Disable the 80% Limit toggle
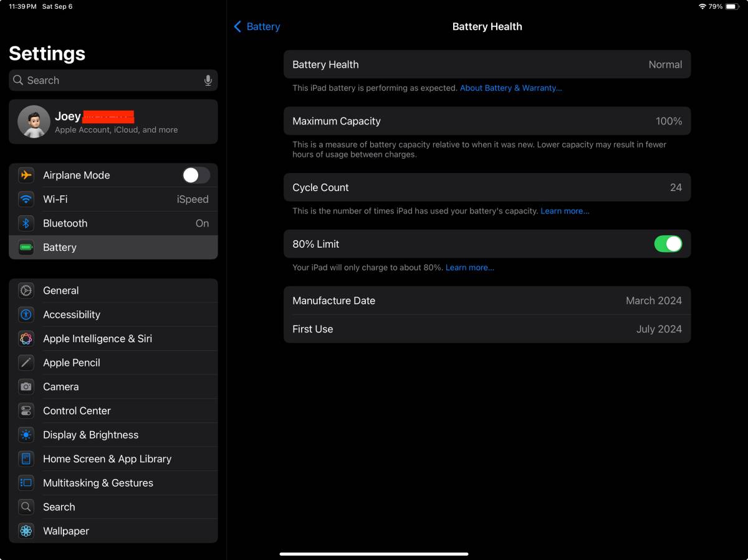Image resolution: width=748 pixels, height=560 pixels. (668, 244)
